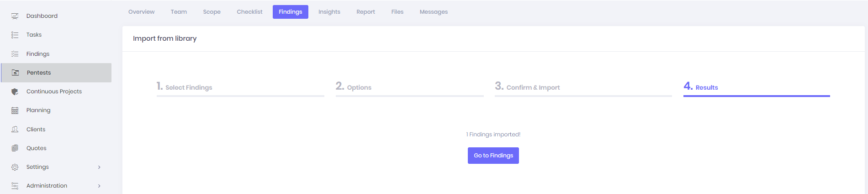Switch to the Overview tab
Screen dimensions: 868x194
(142, 12)
